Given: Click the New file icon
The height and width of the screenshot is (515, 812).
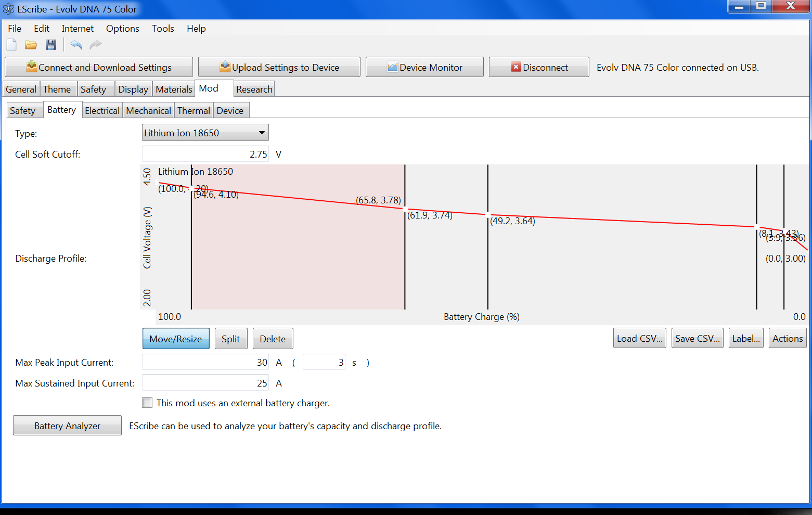Looking at the screenshot, I should [11, 45].
